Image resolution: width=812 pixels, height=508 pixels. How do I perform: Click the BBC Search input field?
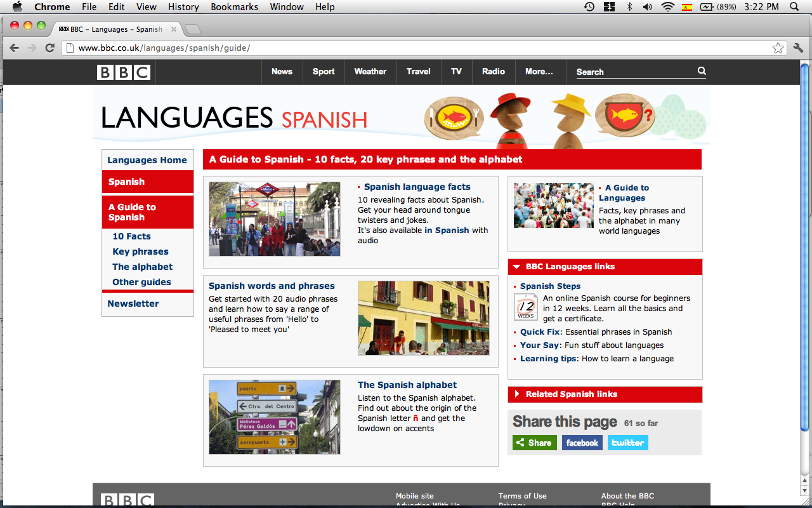pyautogui.click(x=636, y=72)
